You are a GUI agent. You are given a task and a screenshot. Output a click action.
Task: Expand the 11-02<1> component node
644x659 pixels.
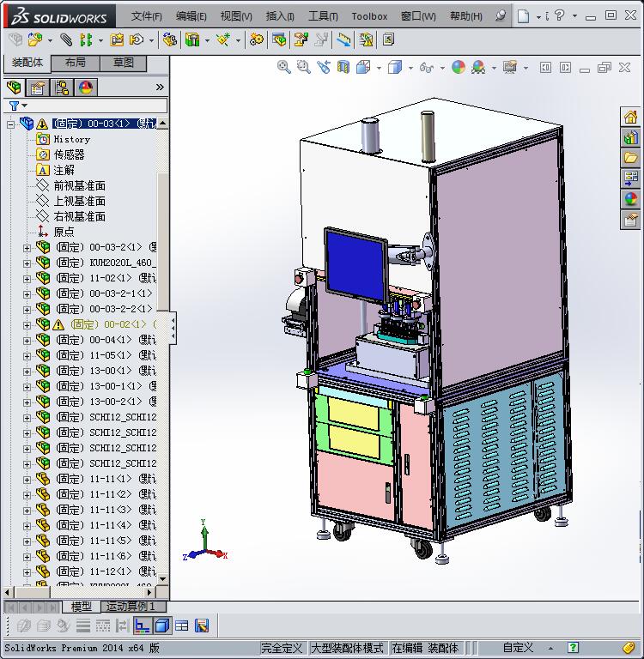tap(27, 279)
